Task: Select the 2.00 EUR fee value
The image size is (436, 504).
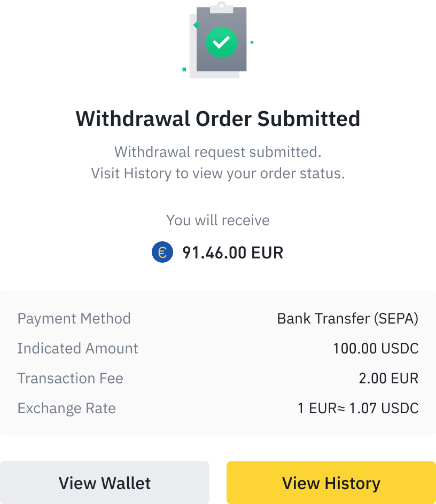Action: point(388,379)
